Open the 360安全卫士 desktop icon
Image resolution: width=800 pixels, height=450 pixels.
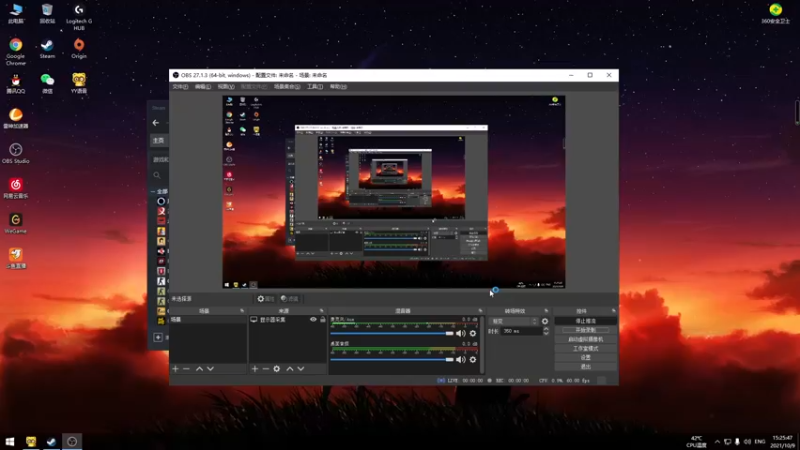tap(776, 13)
